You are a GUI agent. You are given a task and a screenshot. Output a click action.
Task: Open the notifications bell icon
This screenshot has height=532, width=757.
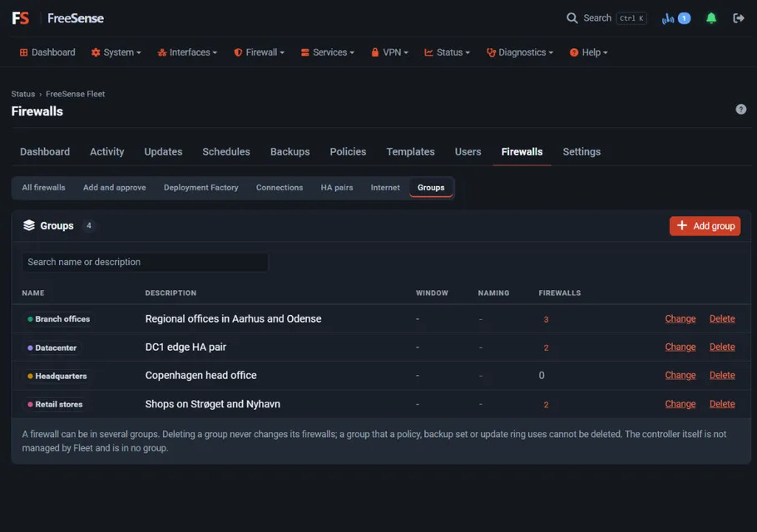coord(710,18)
